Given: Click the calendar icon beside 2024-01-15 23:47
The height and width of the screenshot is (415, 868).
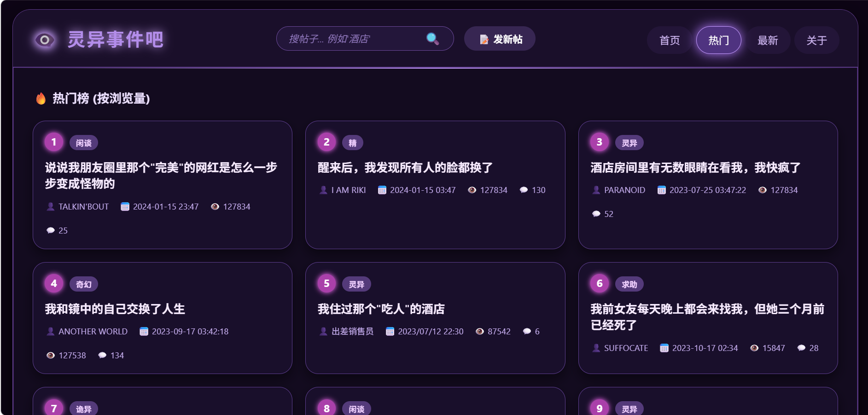Looking at the screenshot, I should [x=125, y=207].
